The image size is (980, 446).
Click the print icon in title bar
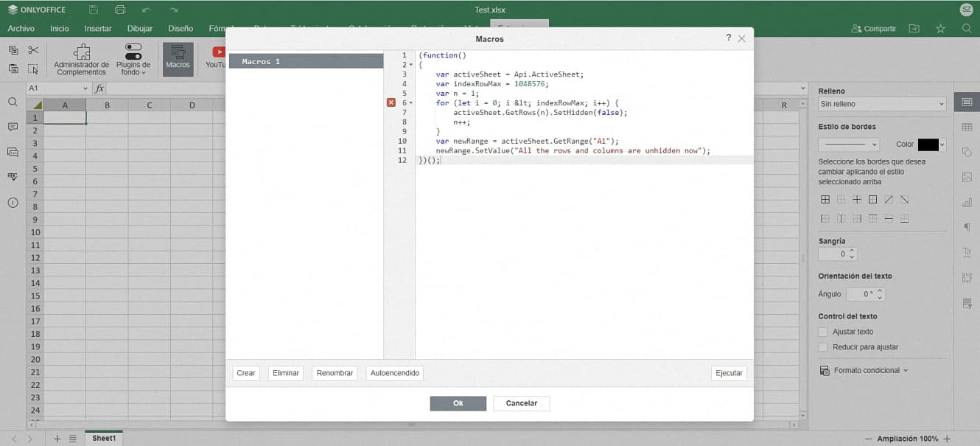[120, 10]
